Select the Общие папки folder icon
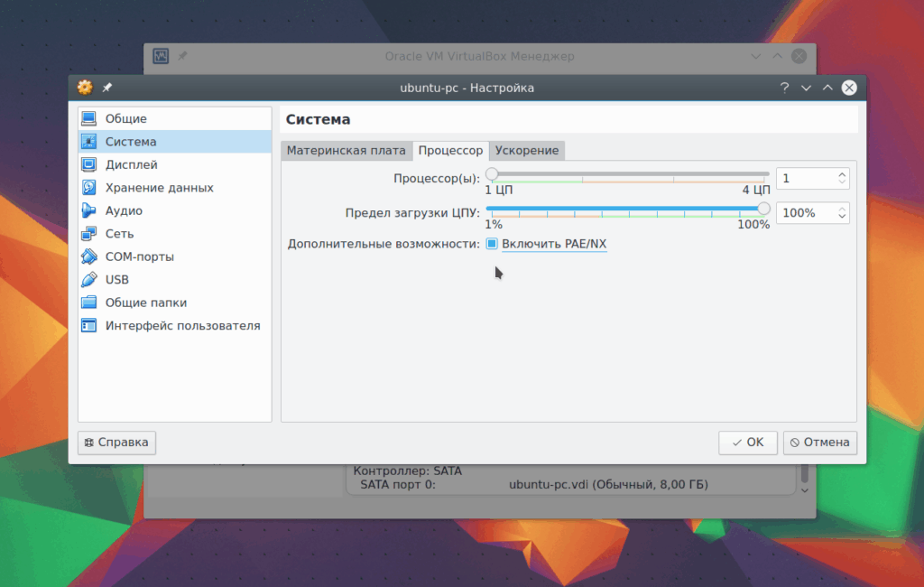The width and height of the screenshot is (924, 587). [x=89, y=303]
